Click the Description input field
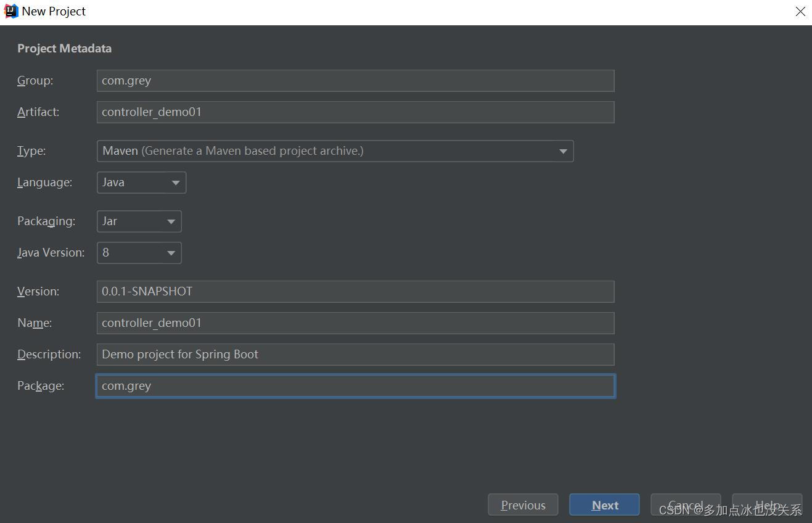This screenshot has width=812, height=523. (355, 355)
